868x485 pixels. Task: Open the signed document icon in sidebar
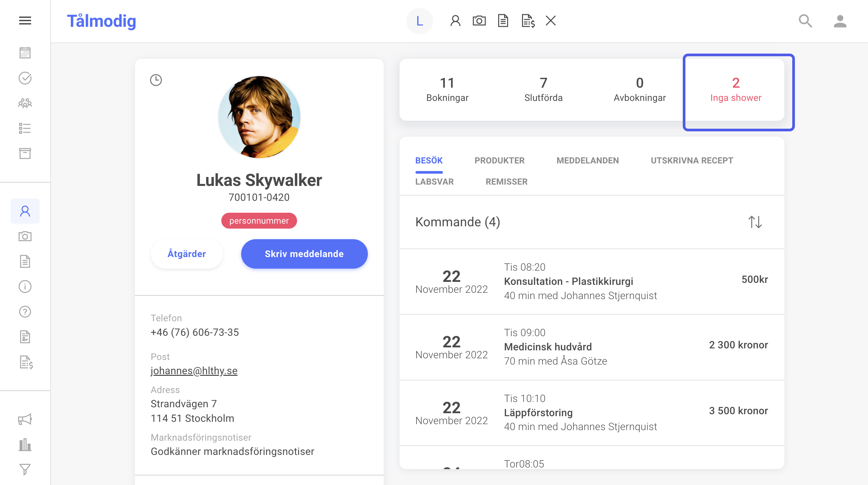(x=25, y=337)
